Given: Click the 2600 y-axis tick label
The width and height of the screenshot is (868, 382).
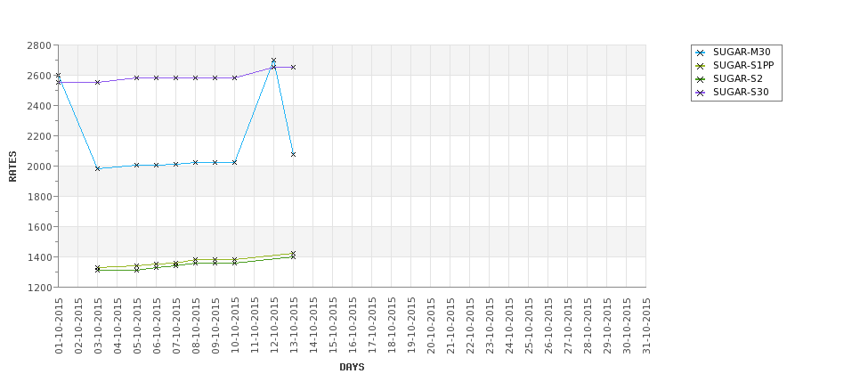Looking at the screenshot, I should click(39, 76).
